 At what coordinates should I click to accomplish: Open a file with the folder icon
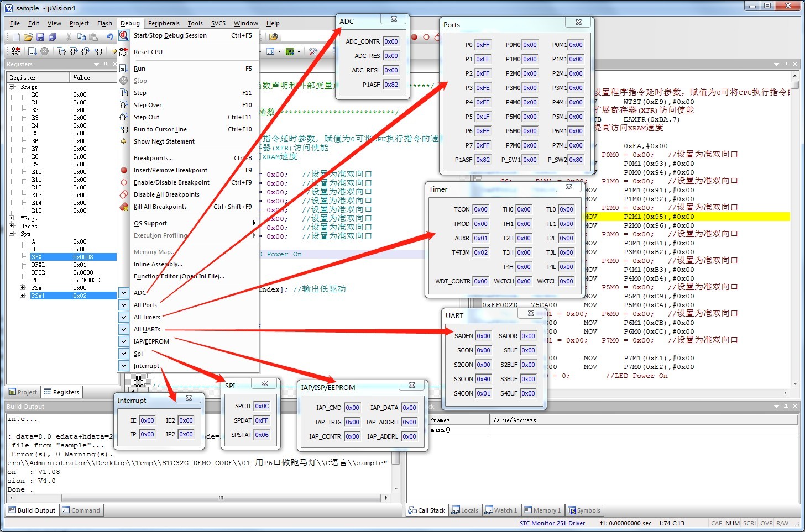(x=28, y=37)
